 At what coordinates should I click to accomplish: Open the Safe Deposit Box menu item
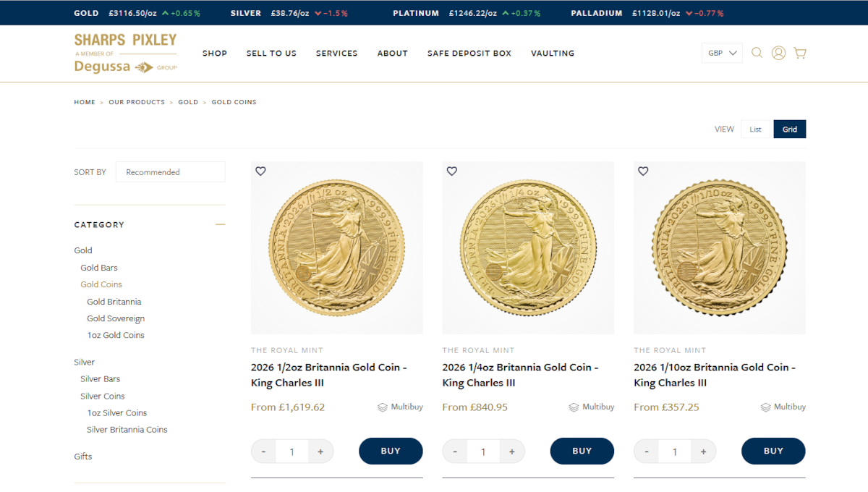(x=469, y=54)
